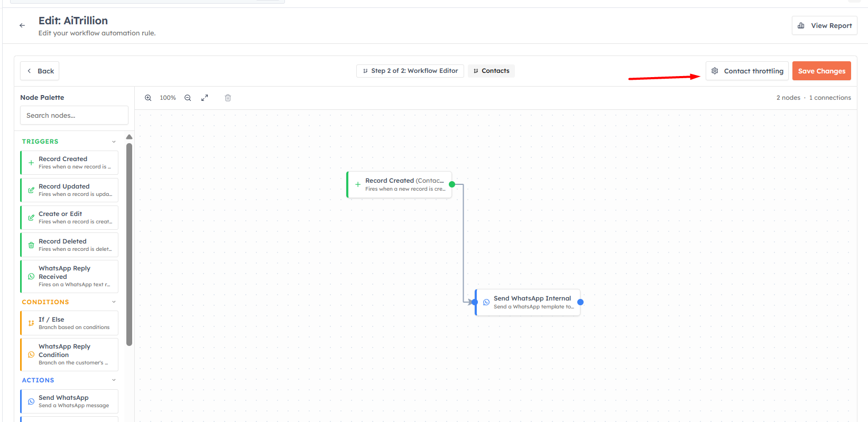
Task: Select the Record Created trigger in palette
Action: point(69,163)
